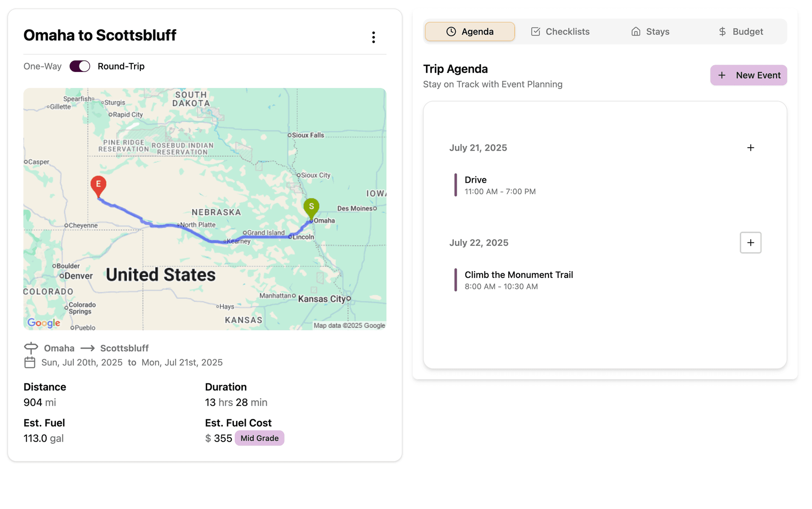Click the clock icon on the Agenda tab
This screenshot has width=812, height=509.
451,31
